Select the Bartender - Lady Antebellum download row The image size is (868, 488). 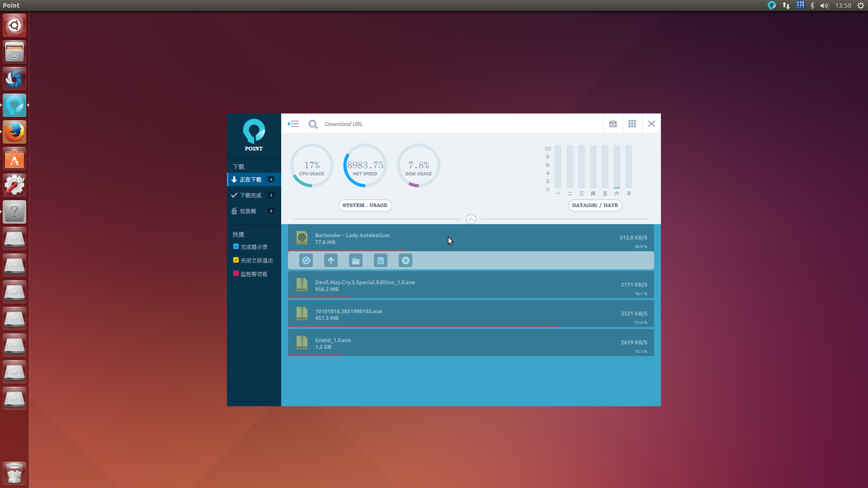pyautogui.click(x=471, y=238)
